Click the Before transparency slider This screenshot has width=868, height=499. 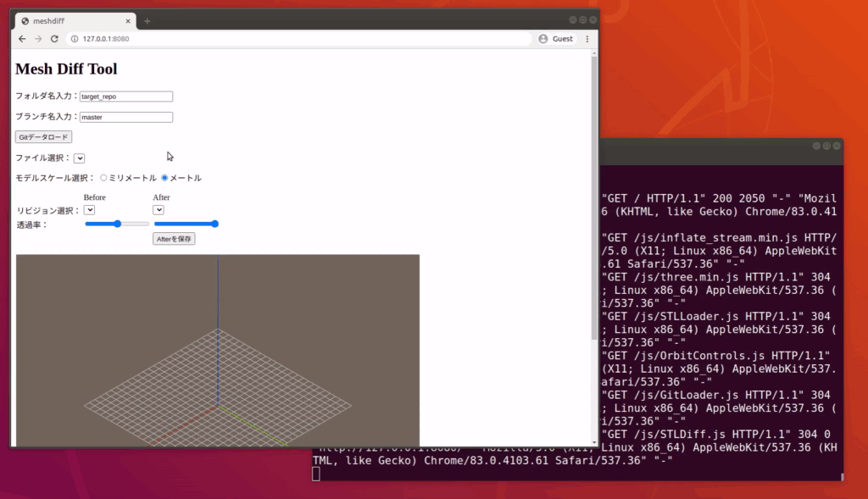117,224
